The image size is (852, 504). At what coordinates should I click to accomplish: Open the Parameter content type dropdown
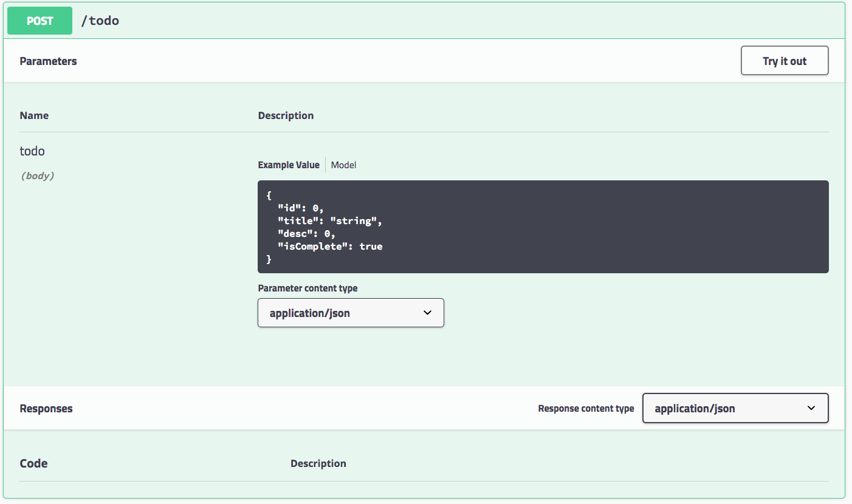tap(351, 313)
